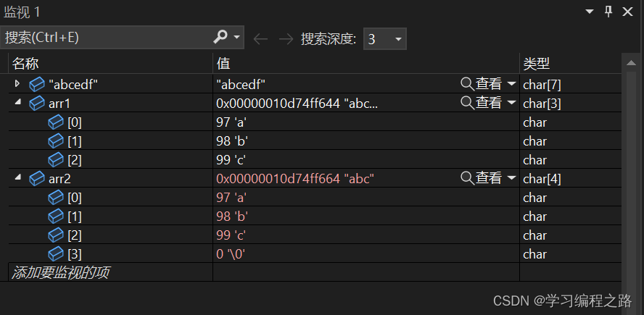The image size is (644, 315).
Task: Click the "abcedf" value cell
Action: 241,85
